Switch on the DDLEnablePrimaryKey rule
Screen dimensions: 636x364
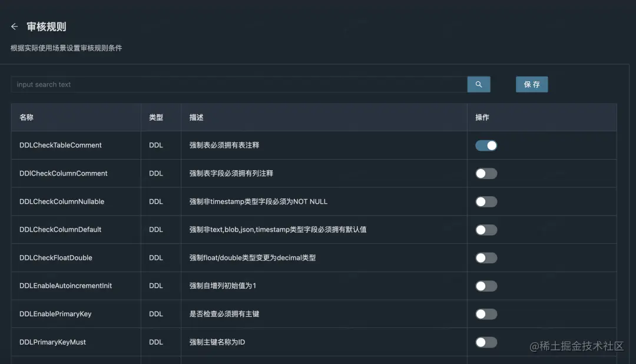(x=486, y=314)
